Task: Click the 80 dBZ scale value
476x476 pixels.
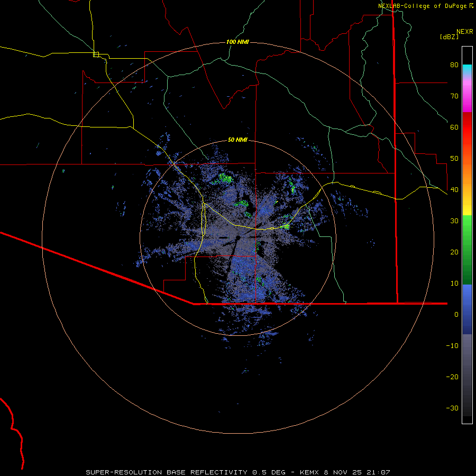Action: 454,65
